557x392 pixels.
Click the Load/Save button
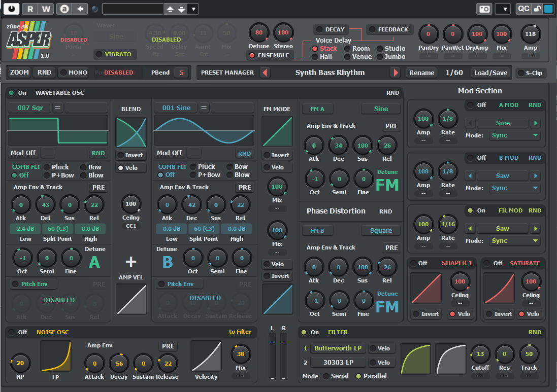point(490,73)
